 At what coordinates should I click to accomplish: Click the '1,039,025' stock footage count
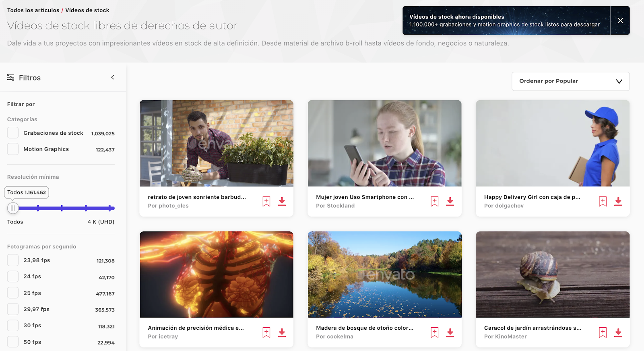103,134
